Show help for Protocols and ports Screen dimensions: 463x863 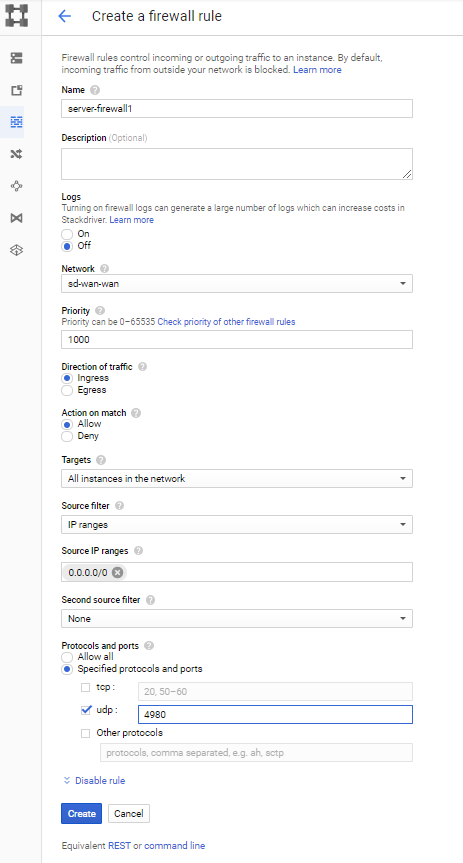(149, 646)
